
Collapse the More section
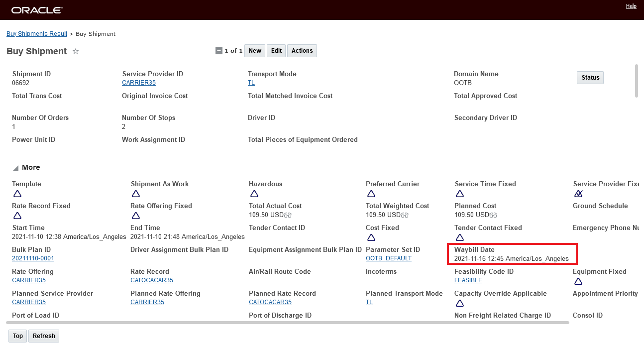16,168
